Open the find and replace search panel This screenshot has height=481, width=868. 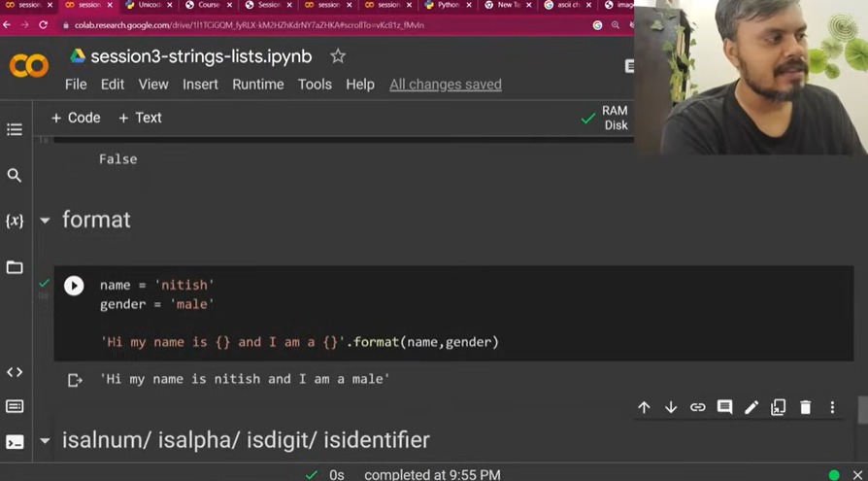pos(15,176)
